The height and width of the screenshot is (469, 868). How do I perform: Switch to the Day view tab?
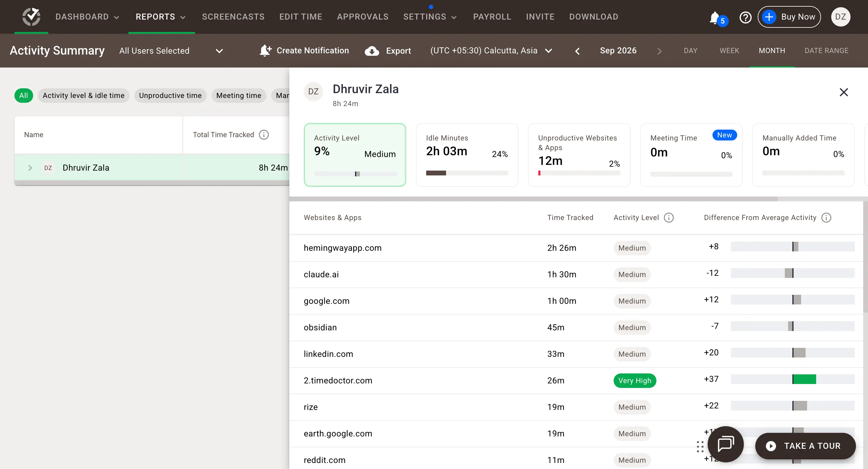pyautogui.click(x=690, y=51)
